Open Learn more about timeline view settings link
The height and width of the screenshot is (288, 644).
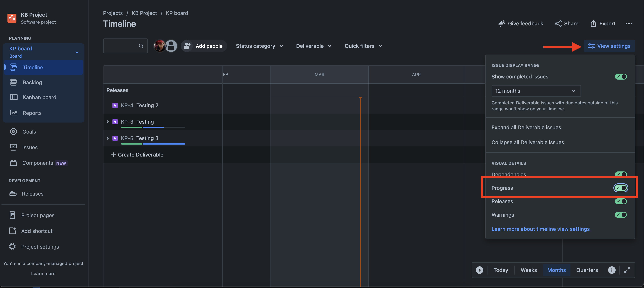pyautogui.click(x=540, y=229)
